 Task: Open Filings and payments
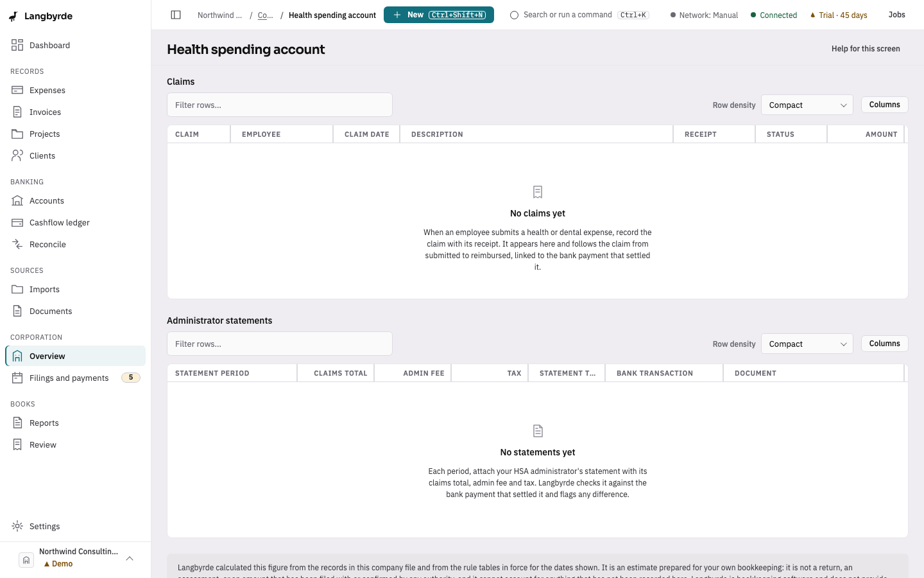click(x=75, y=378)
